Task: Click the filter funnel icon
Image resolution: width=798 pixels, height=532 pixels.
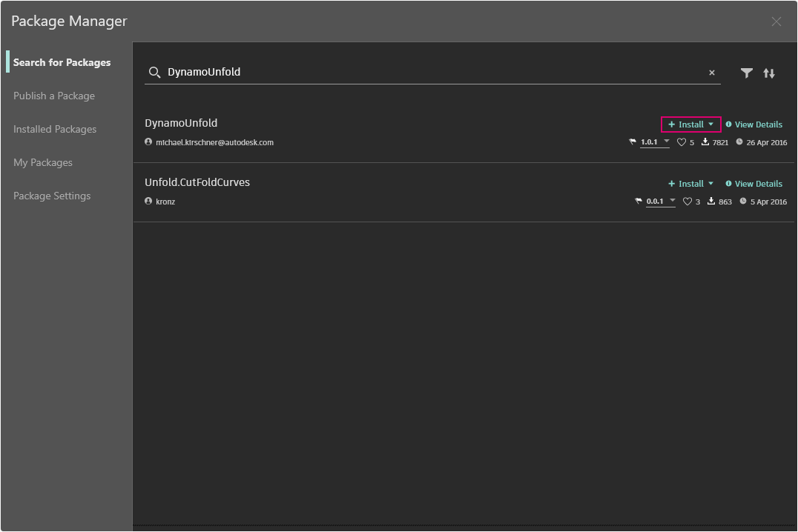Action: click(747, 73)
